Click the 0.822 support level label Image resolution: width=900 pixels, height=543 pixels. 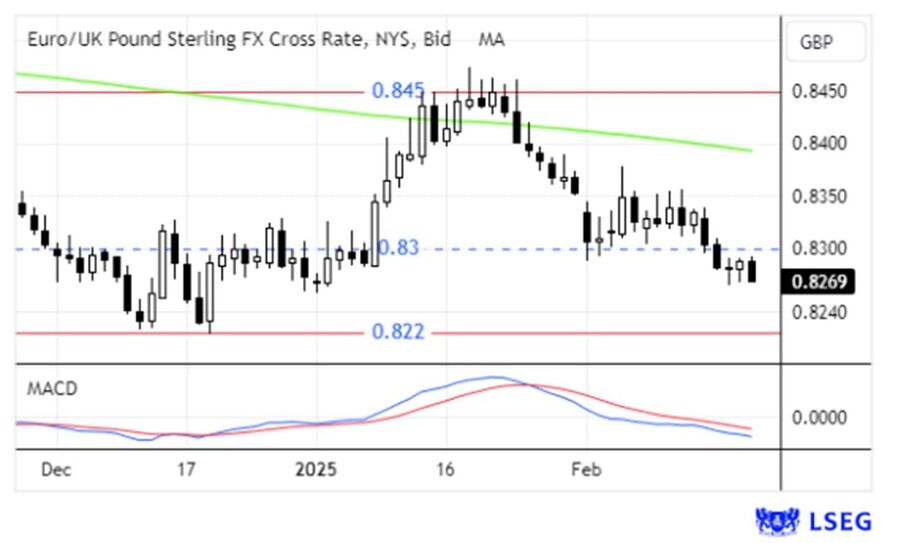point(398,332)
